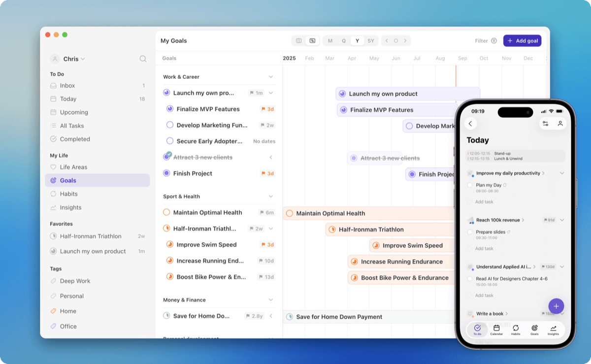Toggle status circle of Develop Marketing Funnel goal
591x364 pixels.
click(170, 125)
